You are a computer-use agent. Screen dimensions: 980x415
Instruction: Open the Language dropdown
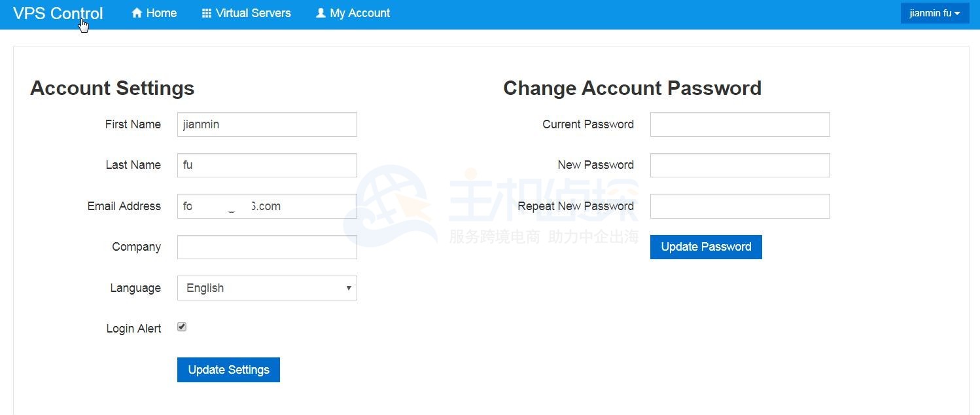[267, 288]
